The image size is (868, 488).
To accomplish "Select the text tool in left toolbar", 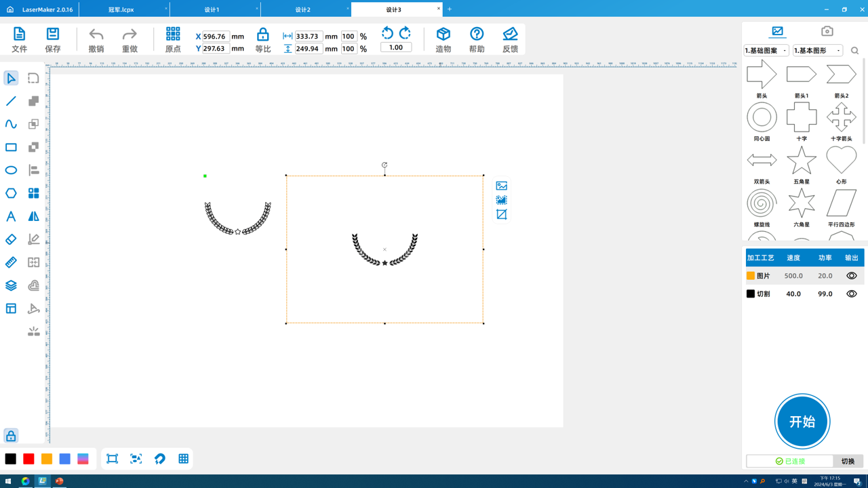I will 11,216.
